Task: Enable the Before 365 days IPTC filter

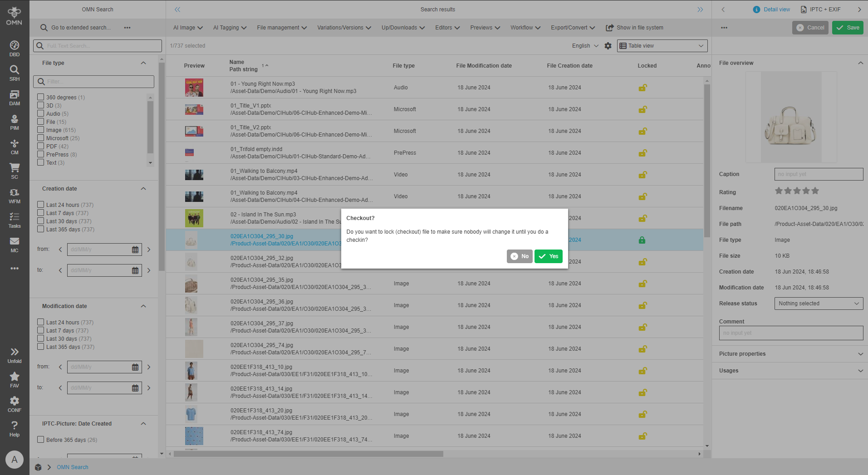Action: [x=40, y=439]
